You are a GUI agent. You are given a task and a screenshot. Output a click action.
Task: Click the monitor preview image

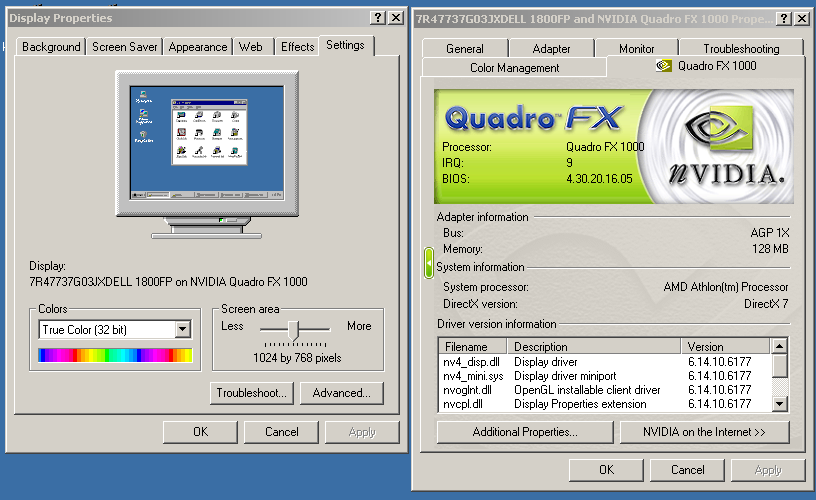pos(207,155)
